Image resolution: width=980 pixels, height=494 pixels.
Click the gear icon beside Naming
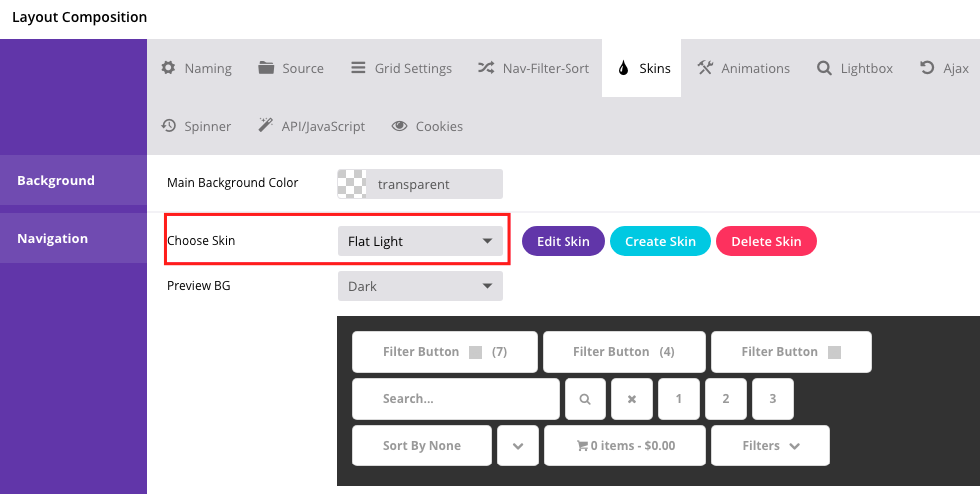tap(168, 68)
